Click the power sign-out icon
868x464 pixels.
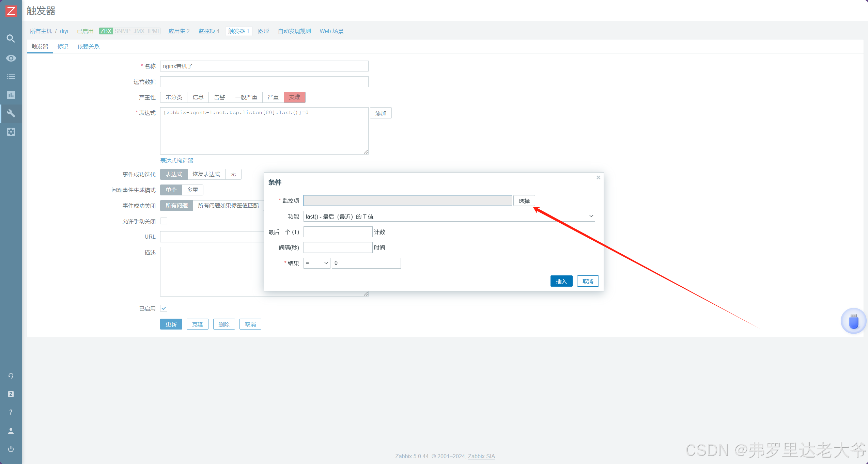(11, 449)
